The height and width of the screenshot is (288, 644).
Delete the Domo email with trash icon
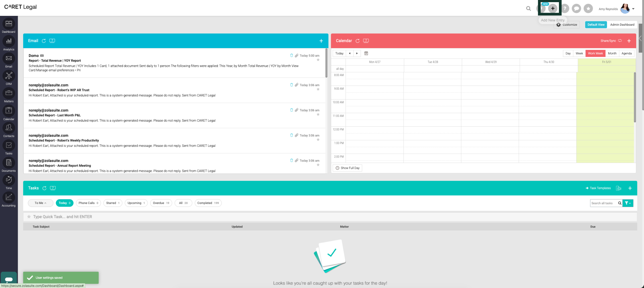[291, 55]
